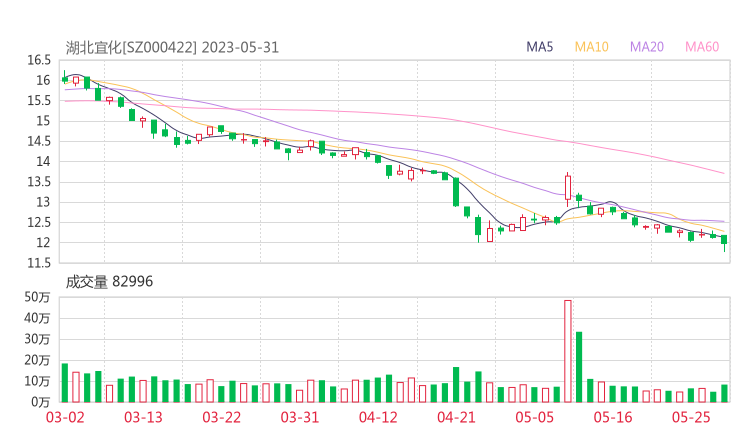Image resolution: width=740 pixels, height=440 pixels.
Task: Click the 10万 volume axis label
Action: pos(37,381)
